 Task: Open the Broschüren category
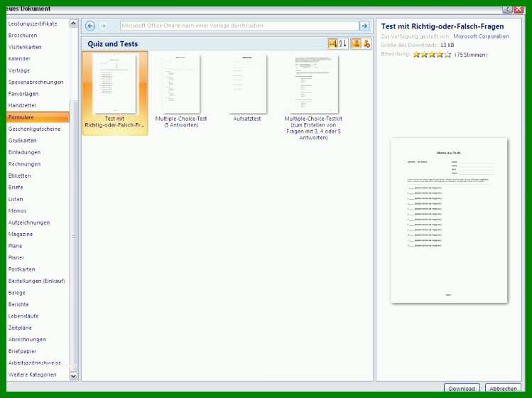(x=23, y=36)
